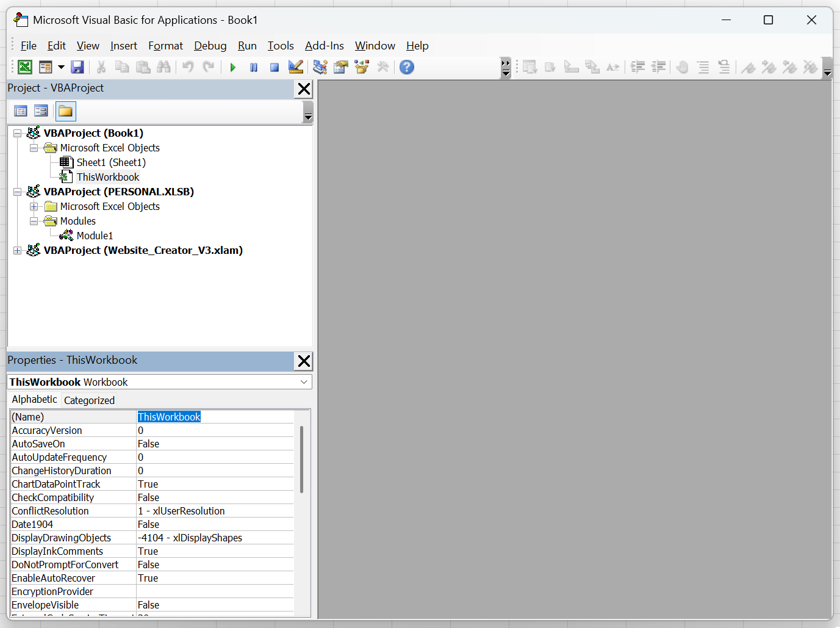Select ThisWorkbook in the project tree
The height and width of the screenshot is (628, 840).
coord(108,177)
